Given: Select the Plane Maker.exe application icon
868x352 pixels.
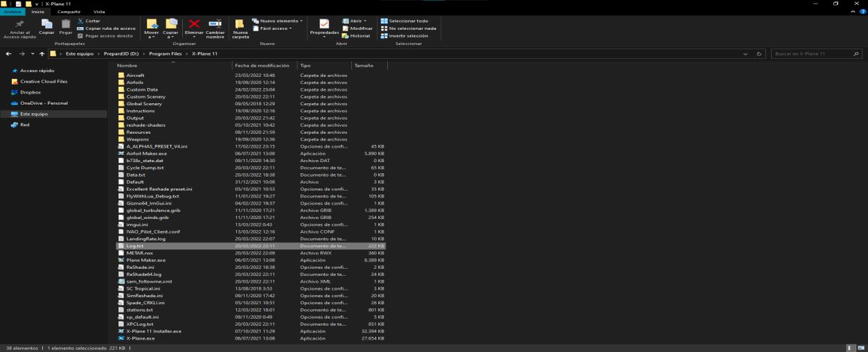Looking at the screenshot, I should pos(121,260).
